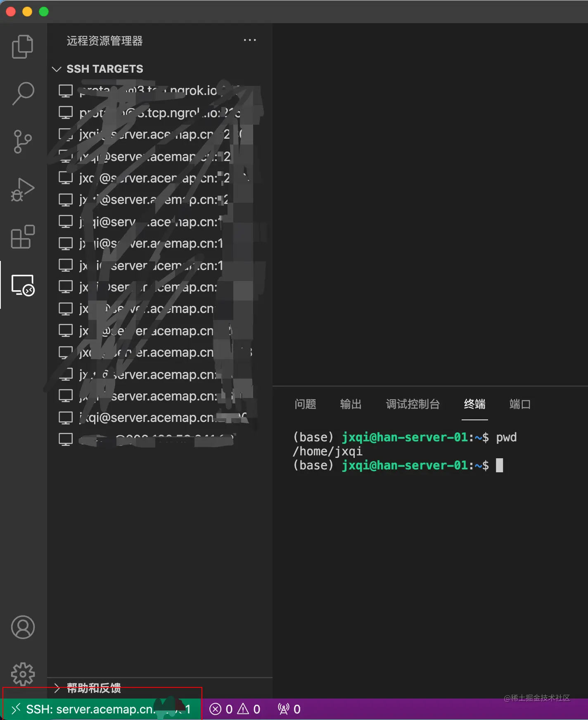Click the forwarded ports indicator in status bar
This screenshot has height=720, width=588.
289,709
